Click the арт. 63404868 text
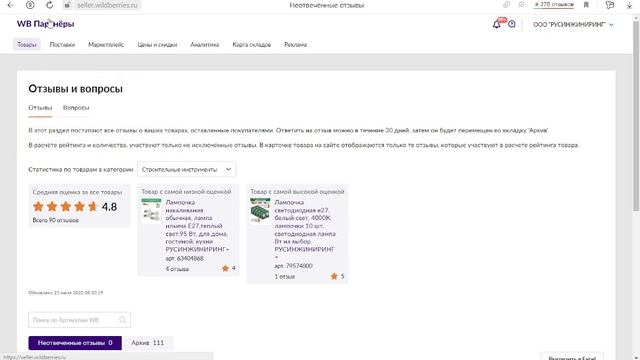The image size is (640, 360). tap(184, 258)
